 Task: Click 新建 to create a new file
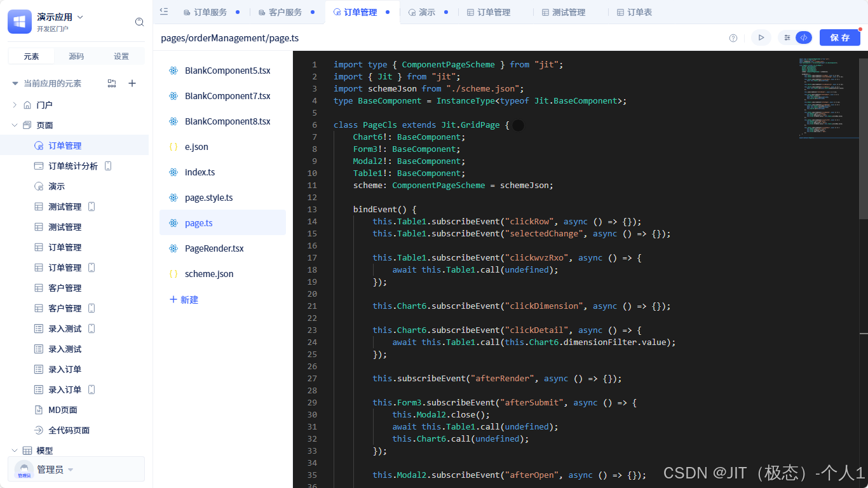pyautogui.click(x=184, y=299)
